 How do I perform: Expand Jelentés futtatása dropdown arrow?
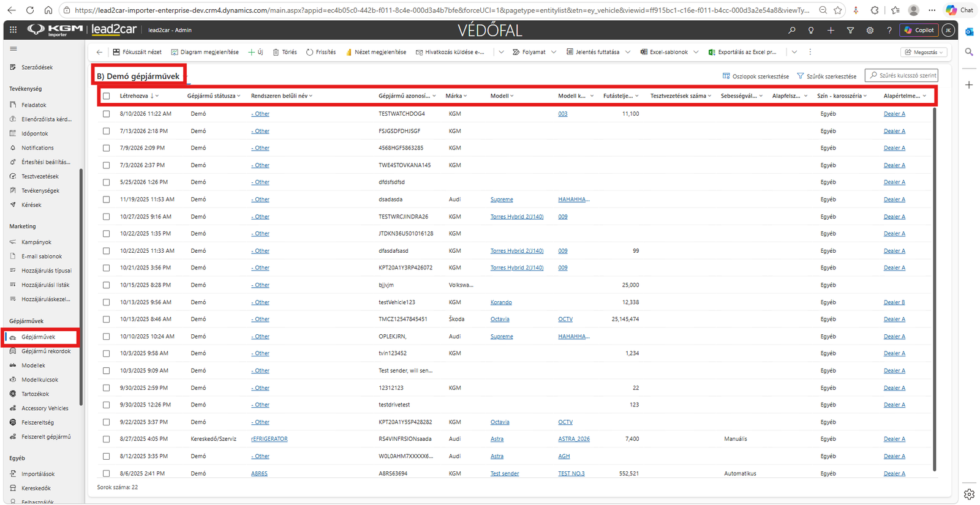click(x=628, y=52)
